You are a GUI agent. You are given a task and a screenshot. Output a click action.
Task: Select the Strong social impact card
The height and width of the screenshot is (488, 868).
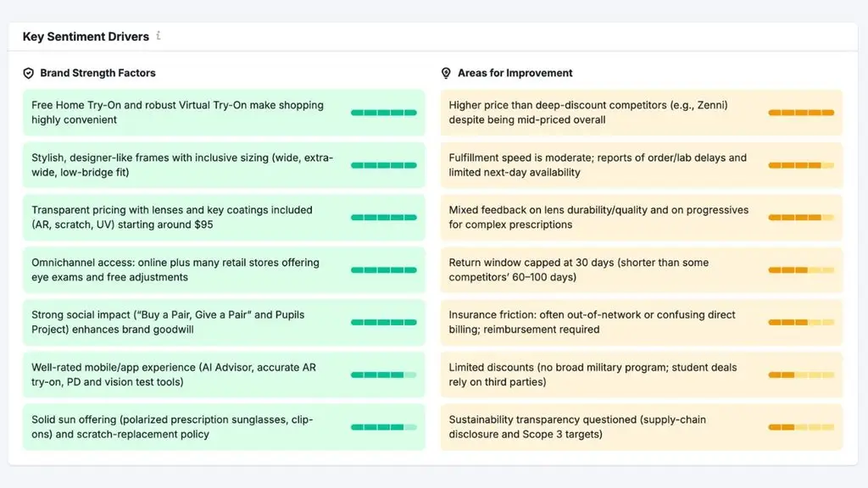[224, 322]
